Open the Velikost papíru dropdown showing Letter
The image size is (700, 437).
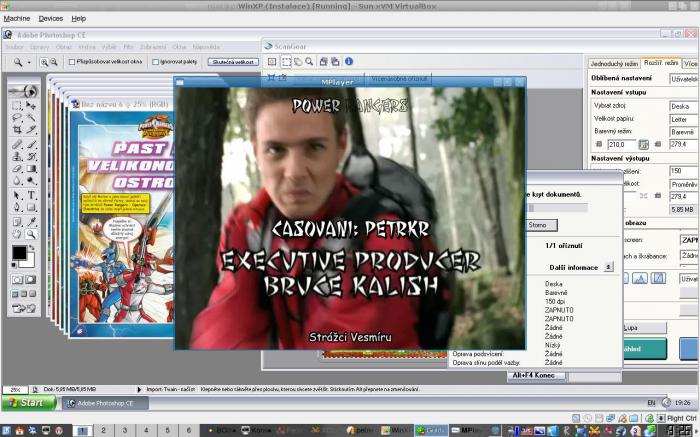tap(684, 119)
